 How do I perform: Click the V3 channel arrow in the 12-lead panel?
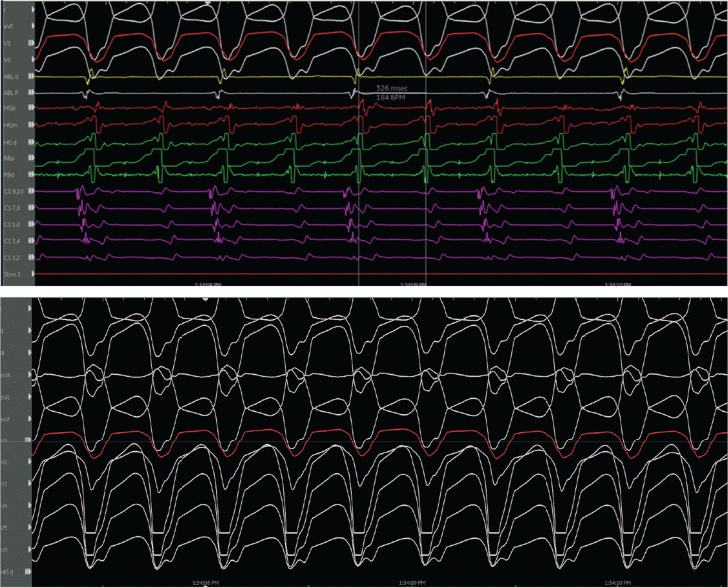(30, 483)
